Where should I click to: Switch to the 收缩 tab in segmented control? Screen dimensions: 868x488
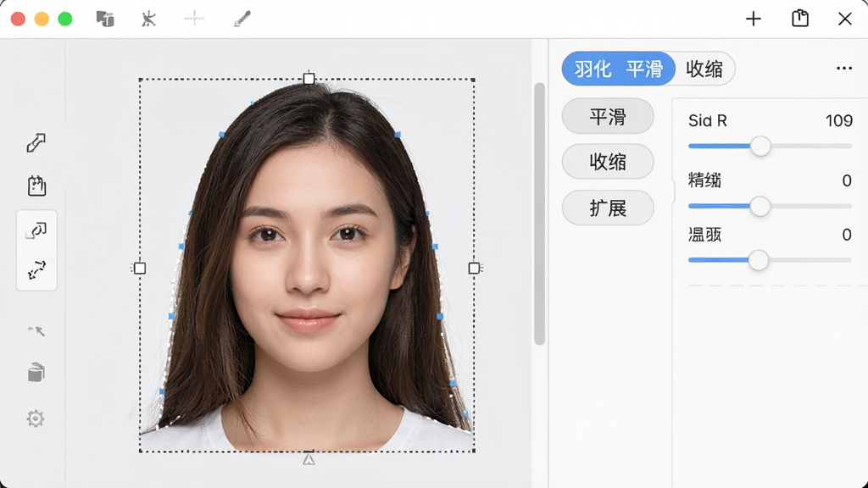point(704,69)
